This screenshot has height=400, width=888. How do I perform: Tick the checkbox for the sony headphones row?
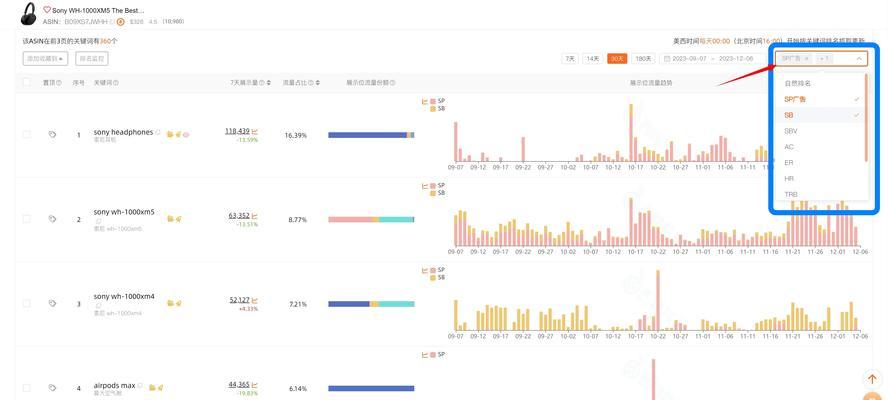click(x=26, y=135)
